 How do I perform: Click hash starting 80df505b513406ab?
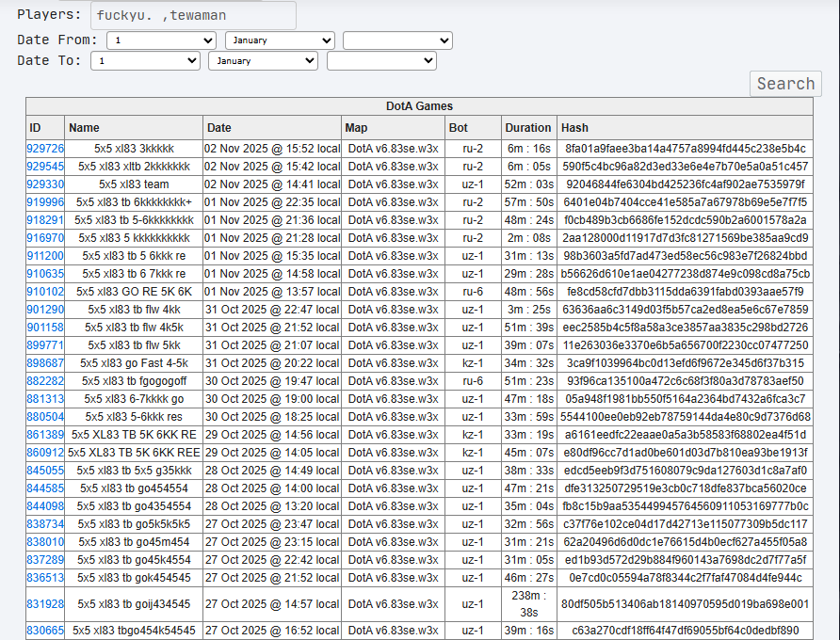686,604
